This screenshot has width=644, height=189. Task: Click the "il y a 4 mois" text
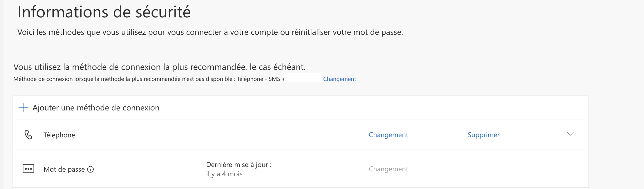point(224,174)
